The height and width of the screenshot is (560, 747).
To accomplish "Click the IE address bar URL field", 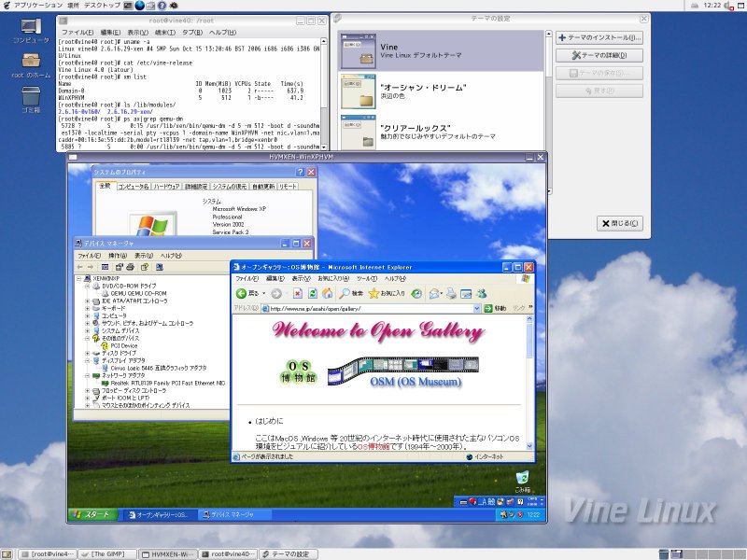I will click(x=371, y=309).
